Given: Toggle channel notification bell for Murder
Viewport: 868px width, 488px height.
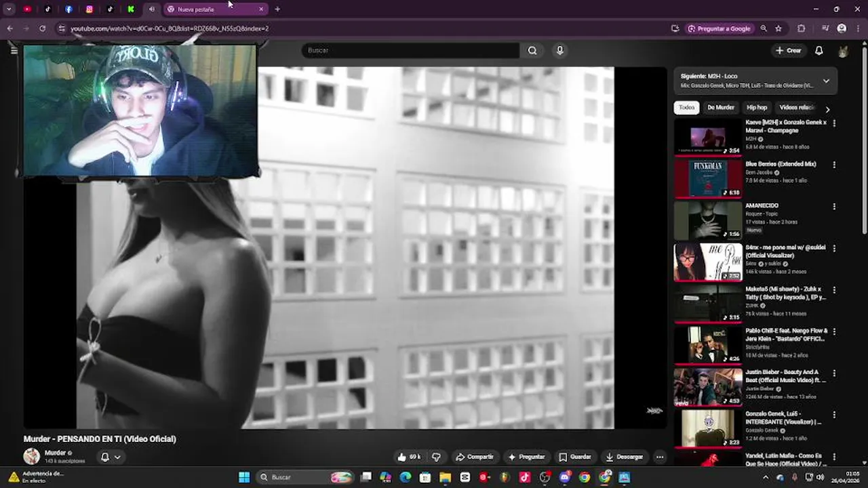Looking at the screenshot, I should click(x=111, y=457).
